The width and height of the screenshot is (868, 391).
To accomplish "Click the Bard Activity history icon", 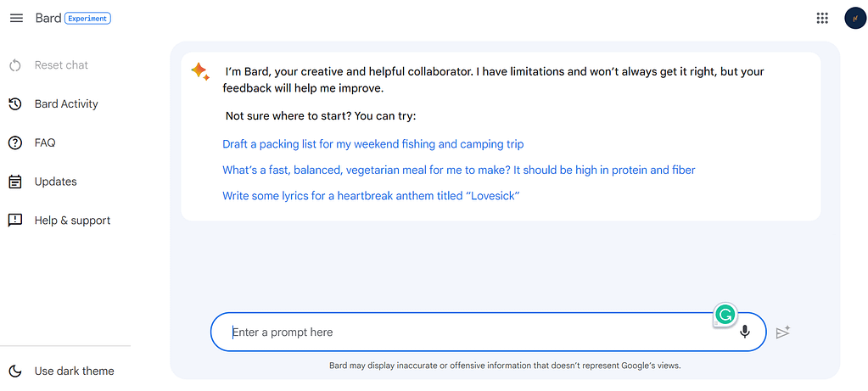I will pyautogui.click(x=15, y=104).
